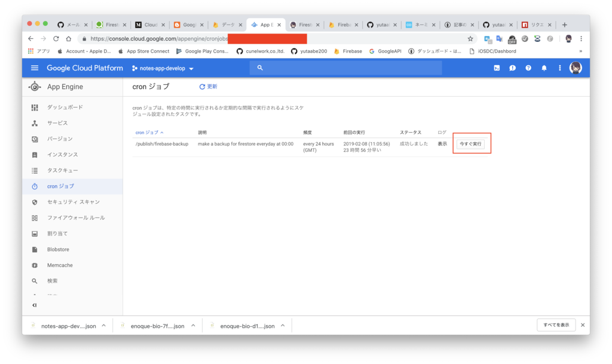Go to the browser home page

click(69, 39)
